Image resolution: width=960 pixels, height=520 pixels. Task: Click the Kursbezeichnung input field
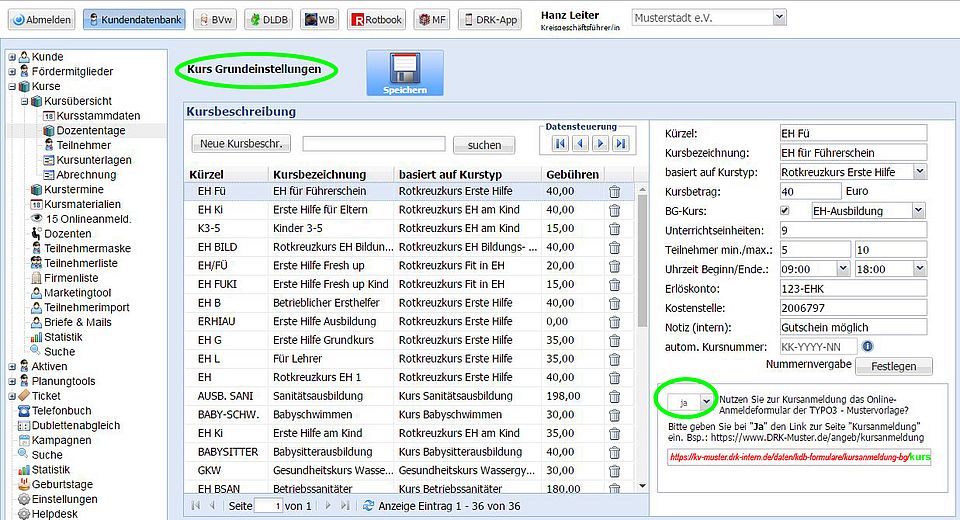852,153
